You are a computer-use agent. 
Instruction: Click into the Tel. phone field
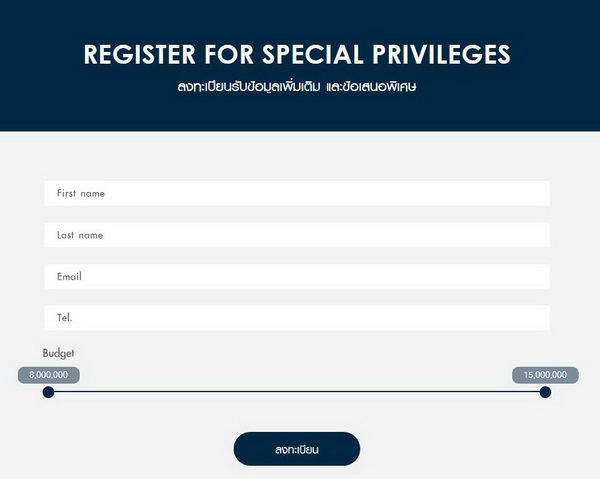297,318
